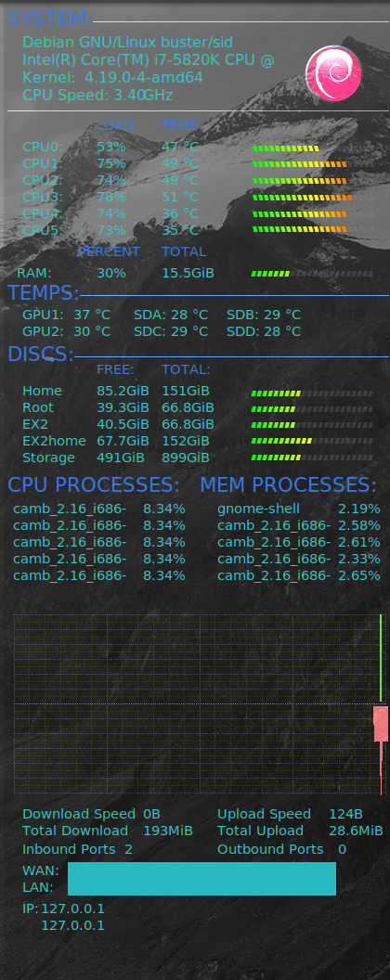Click the pink Debian swirl logo
390x980 pixels.
333,73
